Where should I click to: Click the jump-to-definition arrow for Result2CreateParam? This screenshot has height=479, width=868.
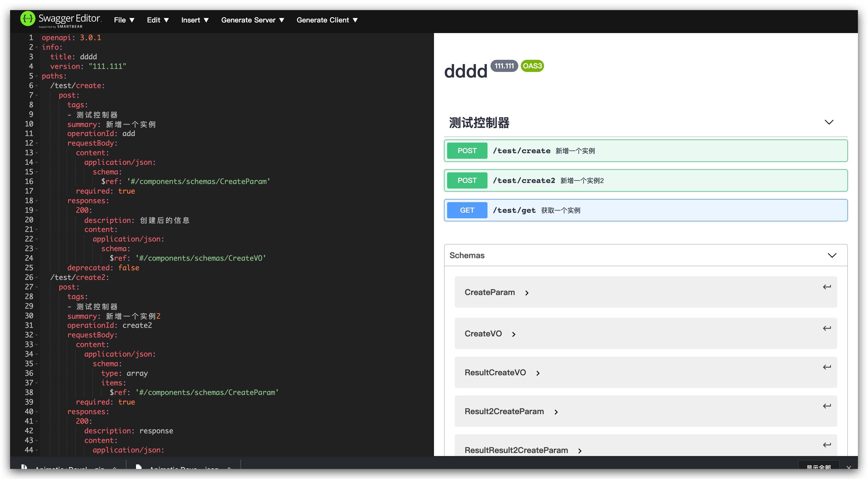(x=827, y=406)
